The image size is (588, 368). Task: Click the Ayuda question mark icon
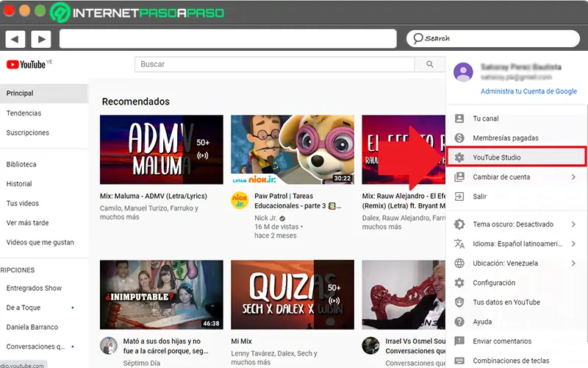tap(459, 322)
